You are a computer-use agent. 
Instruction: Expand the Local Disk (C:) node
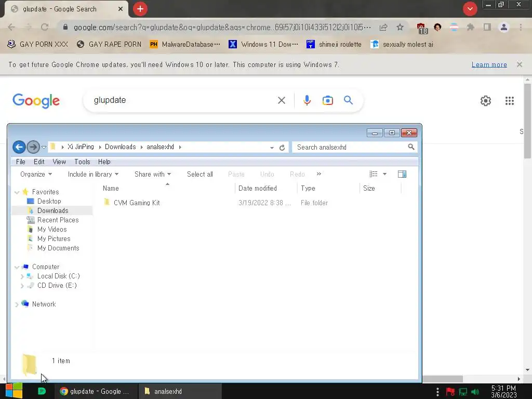[x=22, y=276]
